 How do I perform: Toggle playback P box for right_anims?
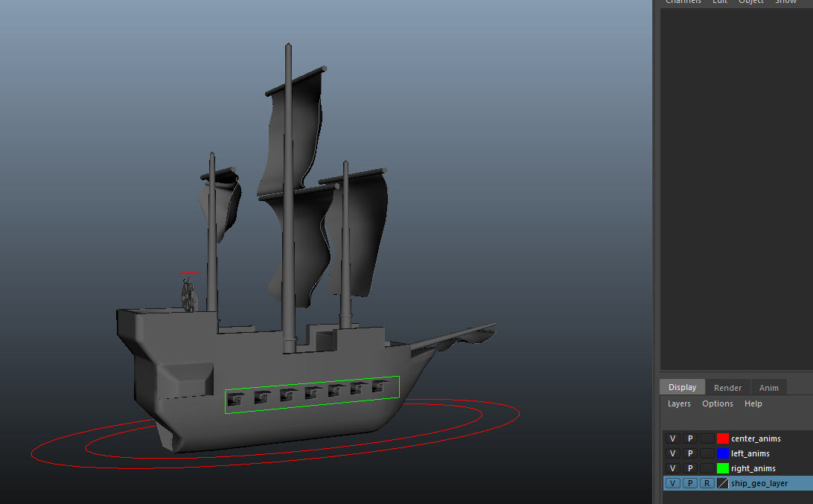coord(690,468)
